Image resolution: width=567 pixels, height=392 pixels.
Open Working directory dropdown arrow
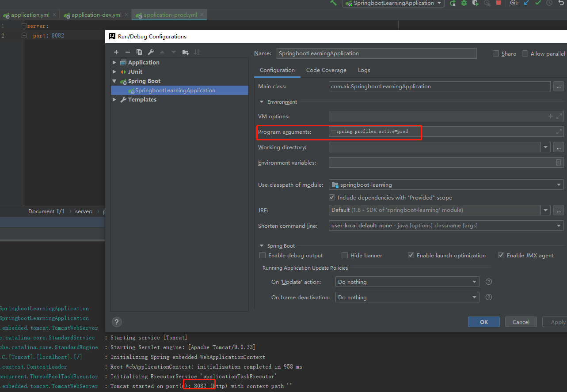point(546,147)
